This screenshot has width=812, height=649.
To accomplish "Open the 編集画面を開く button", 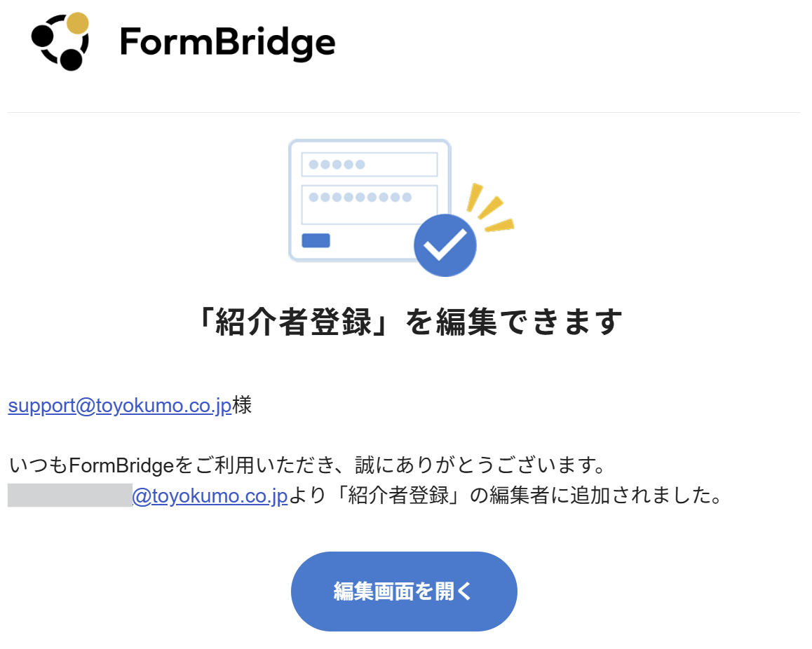I will [x=404, y=592].
